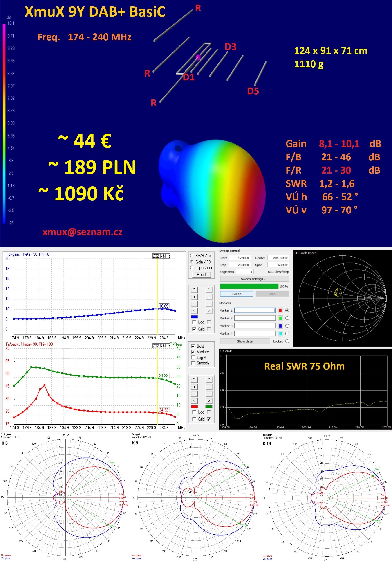Click Fr/back red-column plus button

tap(194, 387)
